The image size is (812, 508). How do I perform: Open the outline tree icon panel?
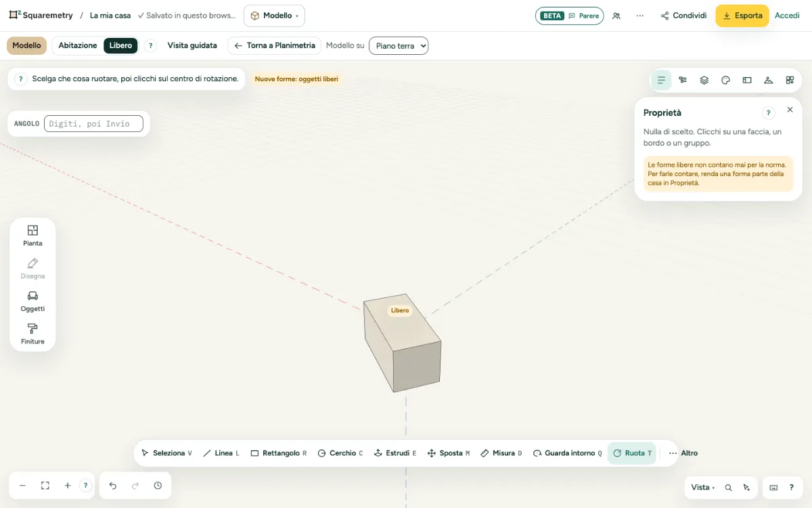(683, 80)
